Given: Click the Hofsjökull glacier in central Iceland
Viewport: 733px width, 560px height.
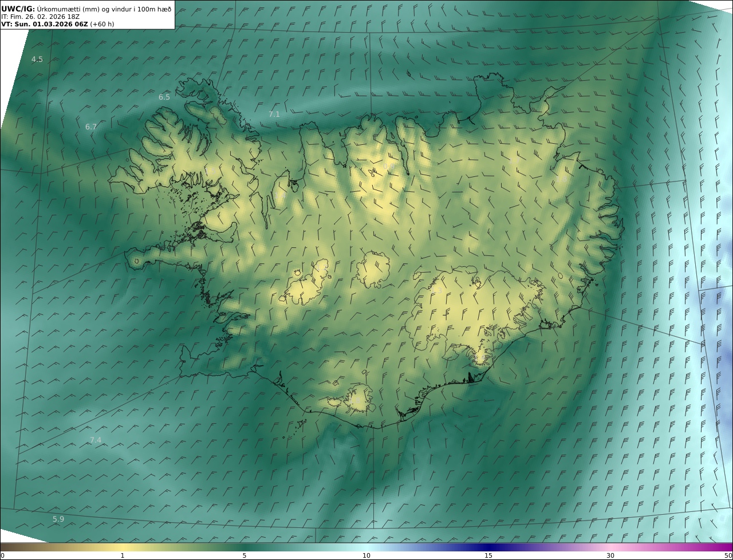Looking at the screenshot, I should (373, 269).
